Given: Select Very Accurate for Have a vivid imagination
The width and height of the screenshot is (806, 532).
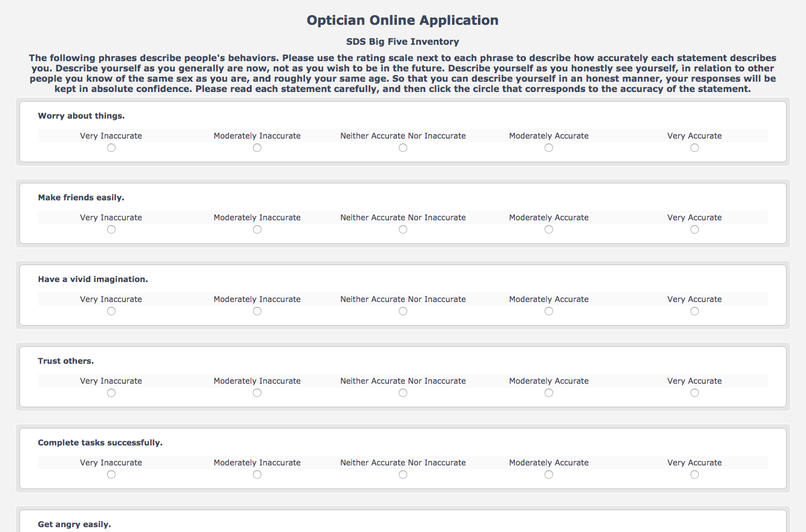Looking at the screenshot, I should (695, 311).
